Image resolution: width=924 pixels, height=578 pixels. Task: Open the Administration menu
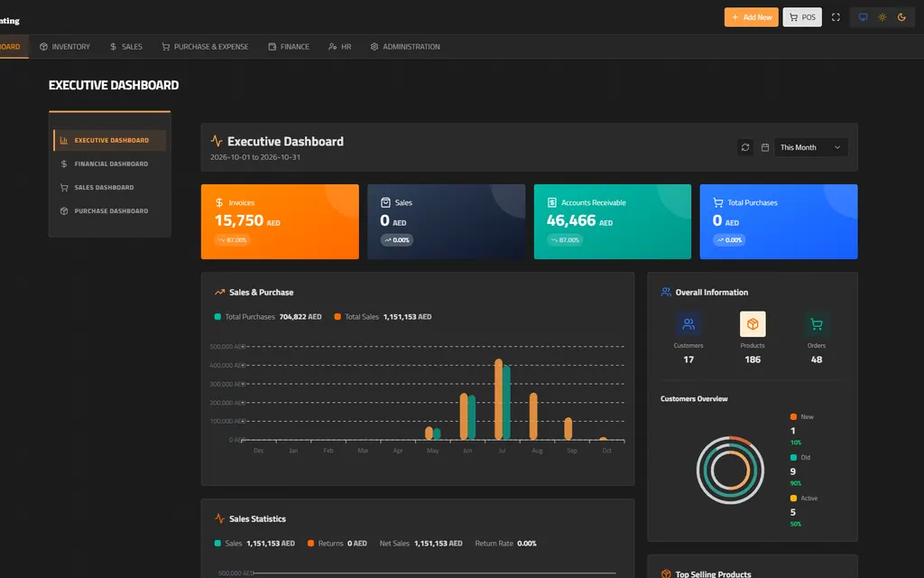pyautogui.click(x=405, y=47)
